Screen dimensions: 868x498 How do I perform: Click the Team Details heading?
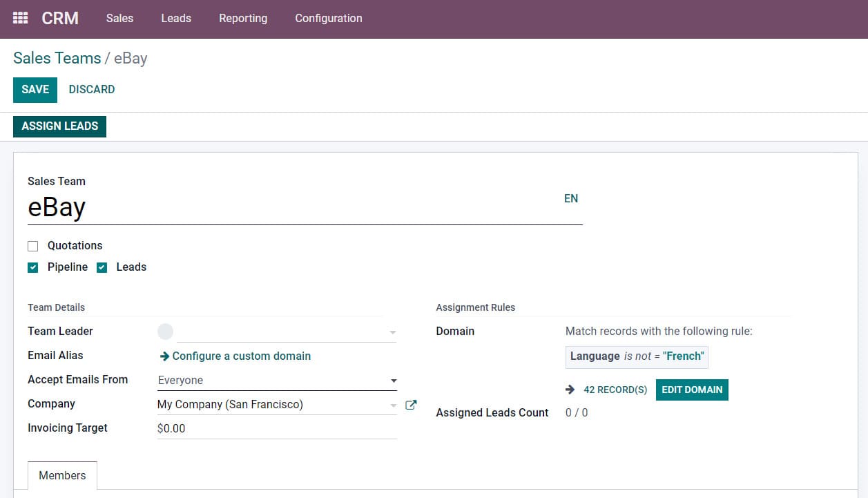pyautogui.click(x=57, y=307)
